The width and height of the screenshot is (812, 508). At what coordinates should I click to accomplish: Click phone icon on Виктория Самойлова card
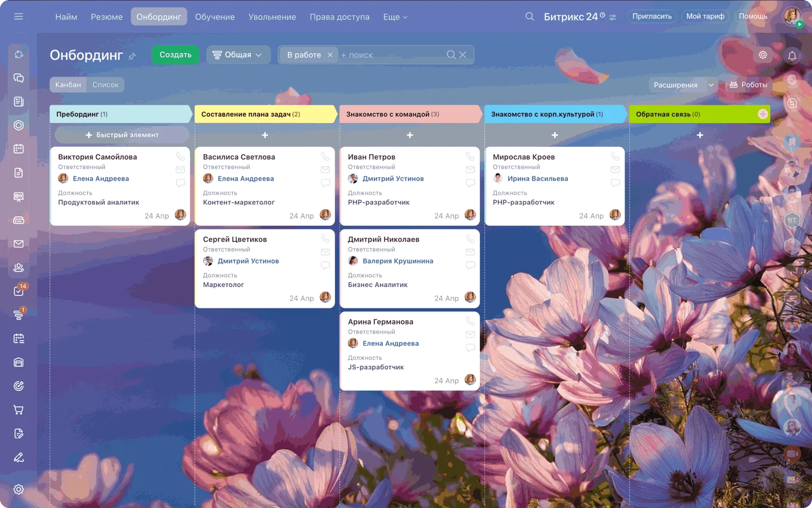pos(180,157)
